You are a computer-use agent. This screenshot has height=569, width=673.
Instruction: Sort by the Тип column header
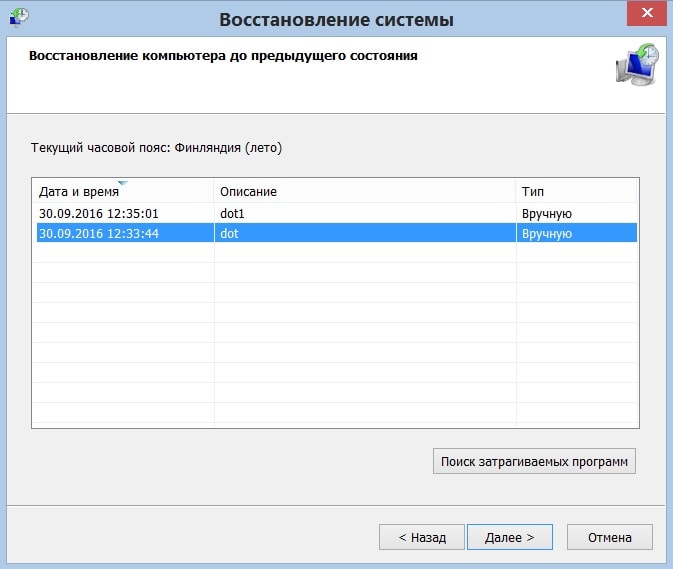(576, 191)
